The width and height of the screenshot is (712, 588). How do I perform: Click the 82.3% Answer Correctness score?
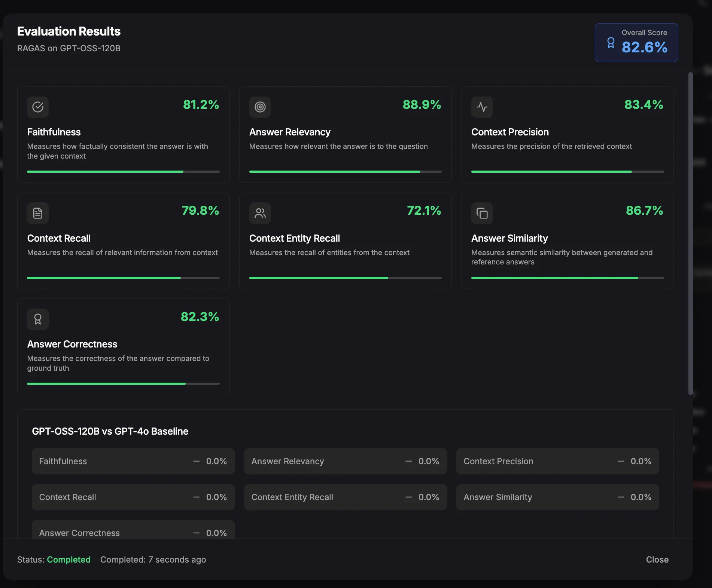click(200, 317)
